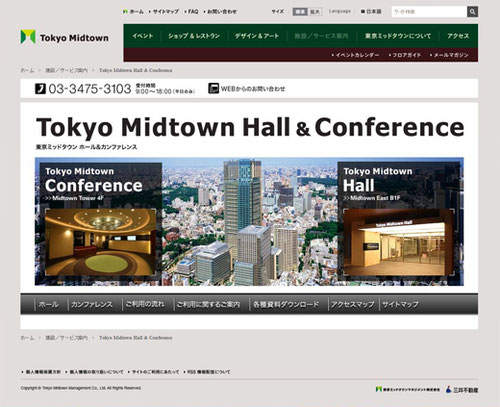Switch to the ご利用の流れ tab

point(145,304)
